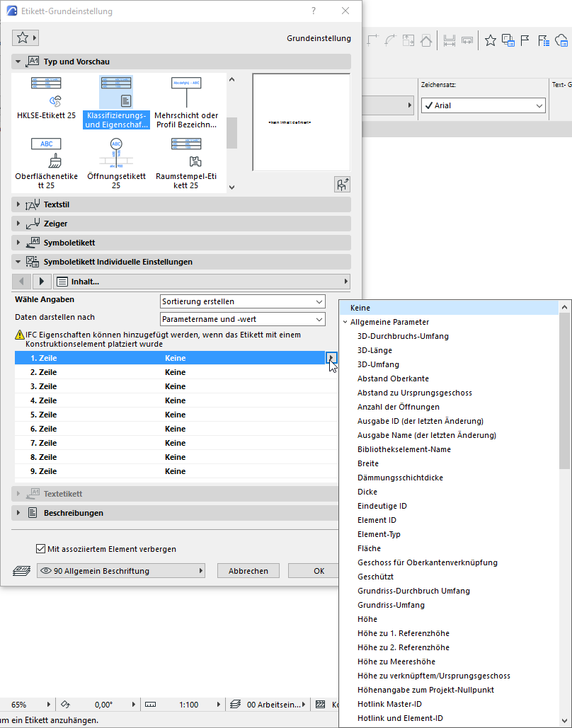This screenshot has height=728, width=572.
Task: Click the Favorites star on the right toolbar
Action: coord(491,40)
